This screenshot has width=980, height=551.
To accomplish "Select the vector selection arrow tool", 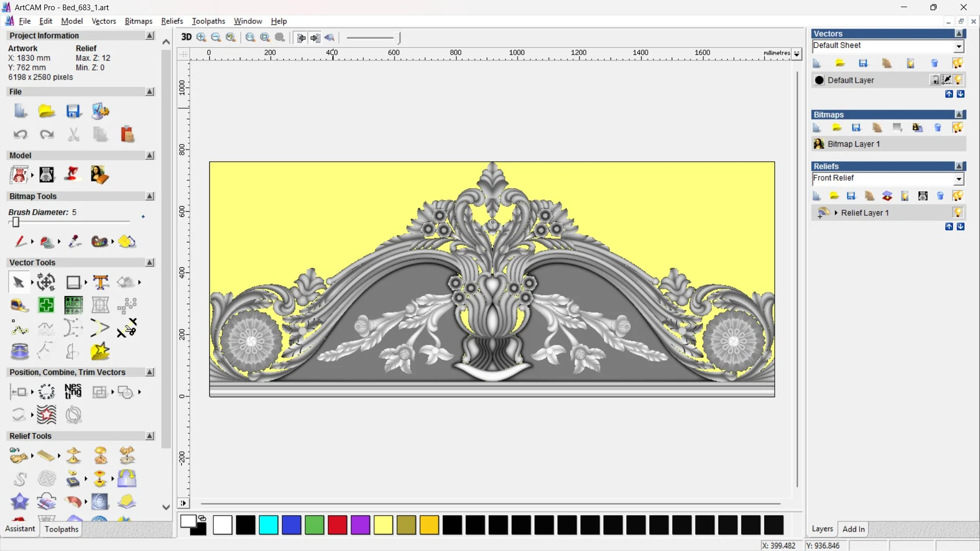I will (x=18, y=282).
